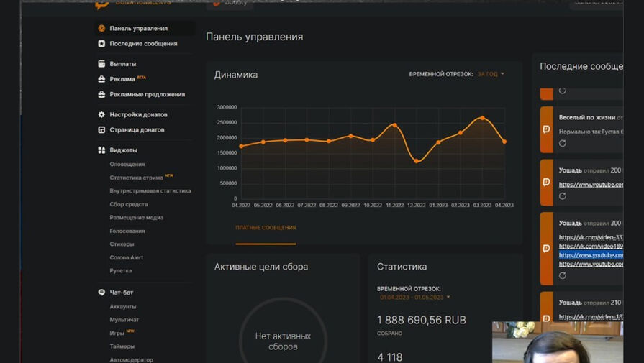This screenshot has height=363, width=644.
Task: Open Статистика стрима in the sidebar
Action: [x=136, y=178]
